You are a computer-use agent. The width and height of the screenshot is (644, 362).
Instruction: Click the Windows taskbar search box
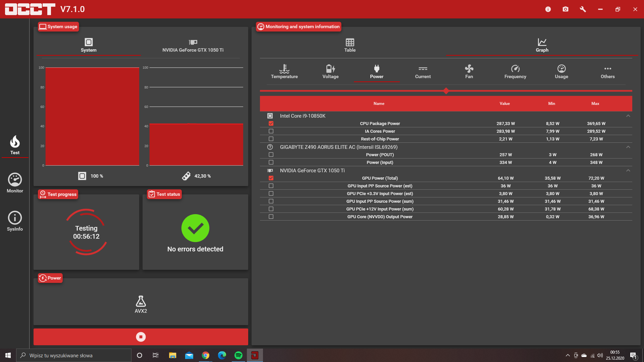[74, 355]
